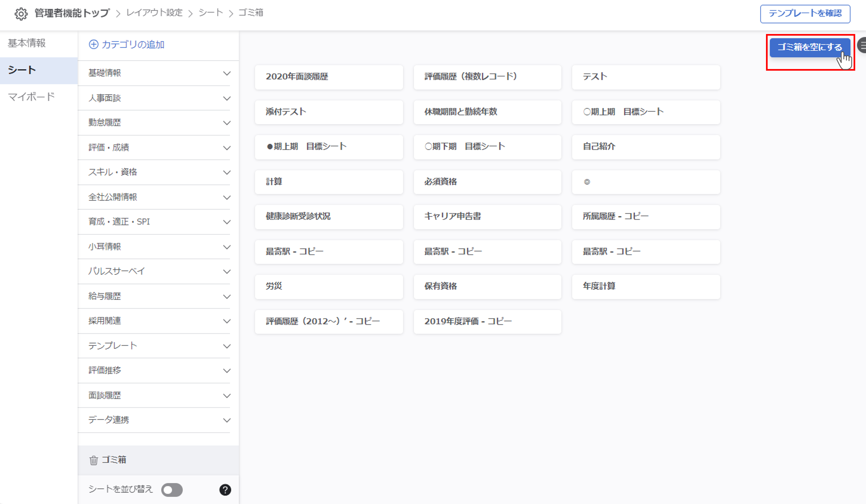Expand the データ連携 category
This screenshot has height=504, width=866.
[x=226, y=420]
